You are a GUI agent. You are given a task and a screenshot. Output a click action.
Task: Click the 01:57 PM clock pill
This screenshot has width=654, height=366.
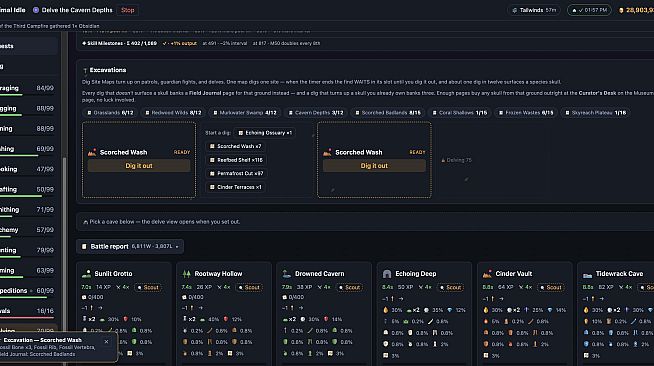pos(589,10)
